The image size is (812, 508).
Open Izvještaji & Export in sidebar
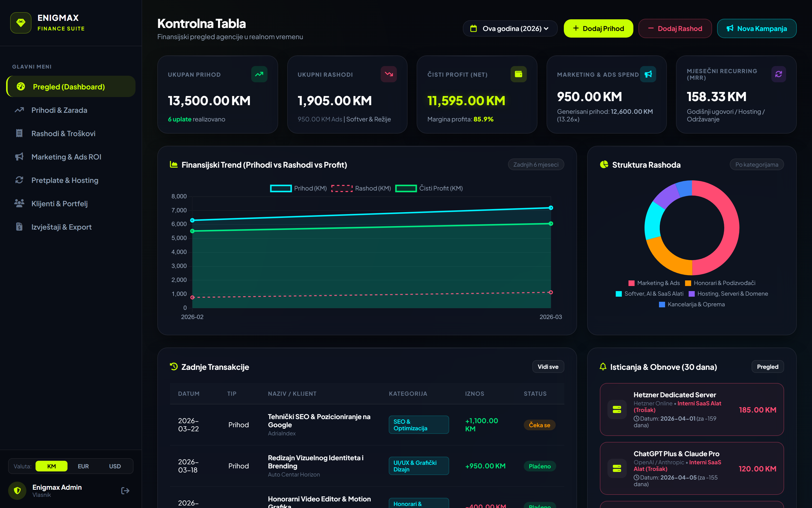71,227
